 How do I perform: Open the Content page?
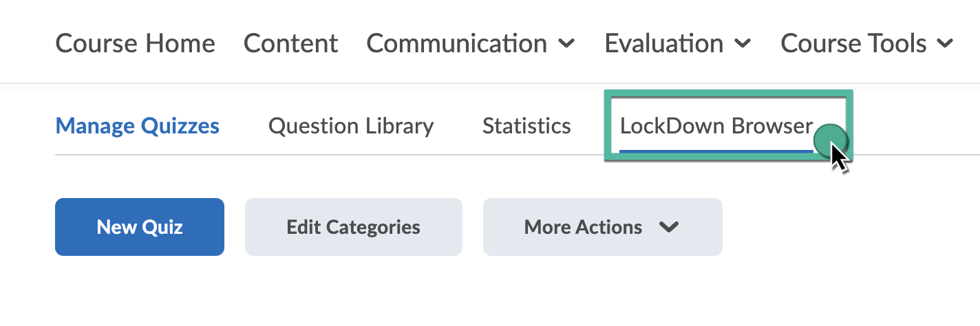(x=290, y=43)
